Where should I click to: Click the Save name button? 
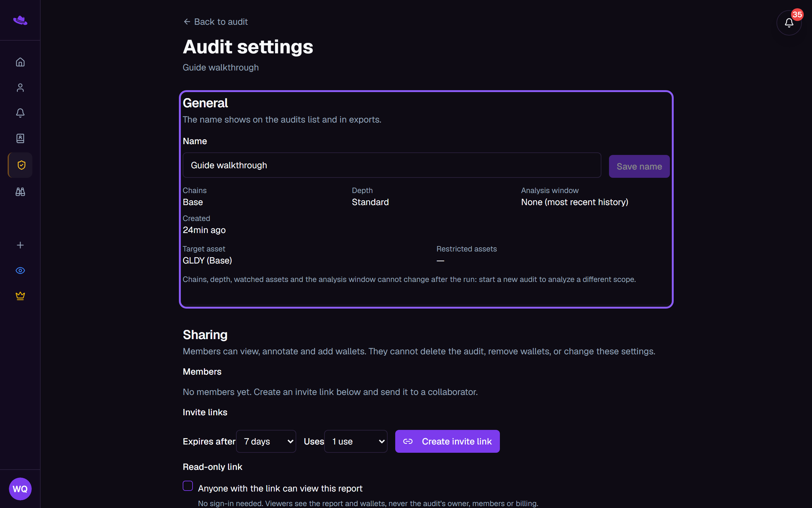click(x=639, y=166)
